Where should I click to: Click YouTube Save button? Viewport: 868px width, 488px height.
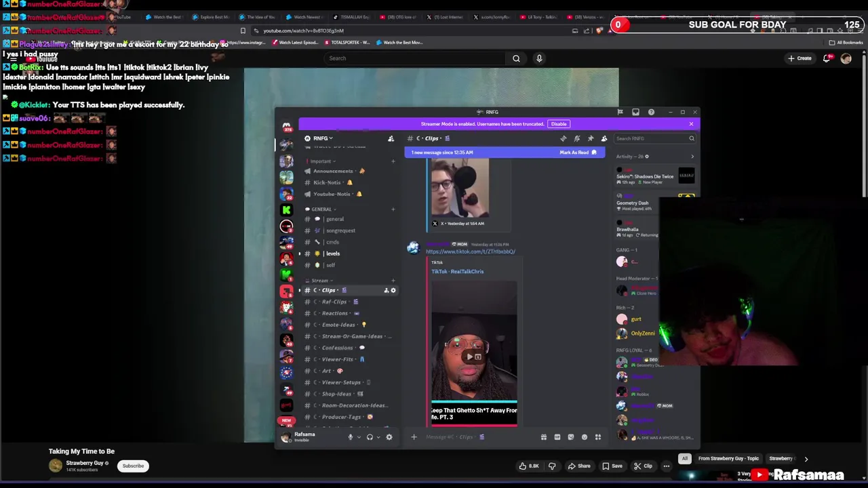[612, 466]
